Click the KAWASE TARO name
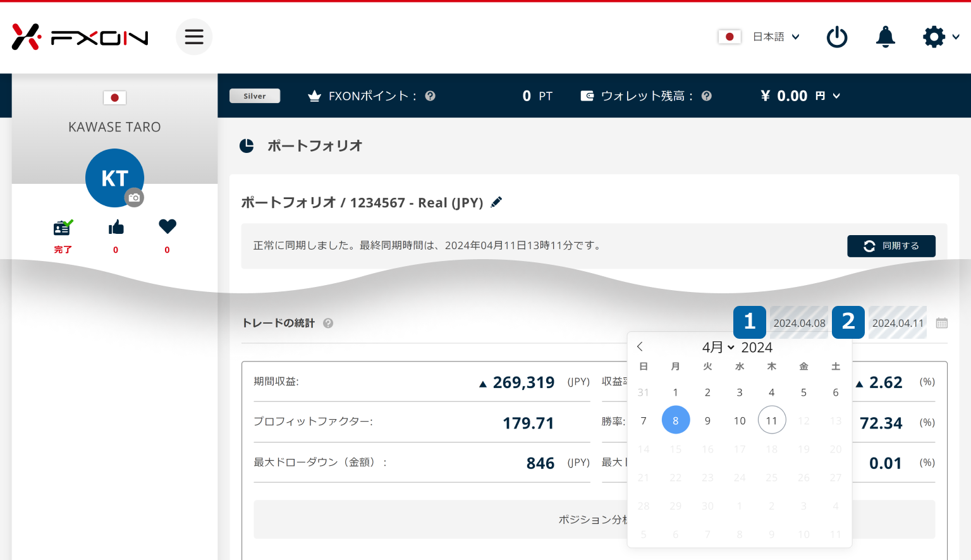This screenshot has height=560, width=971. [114, 127]
